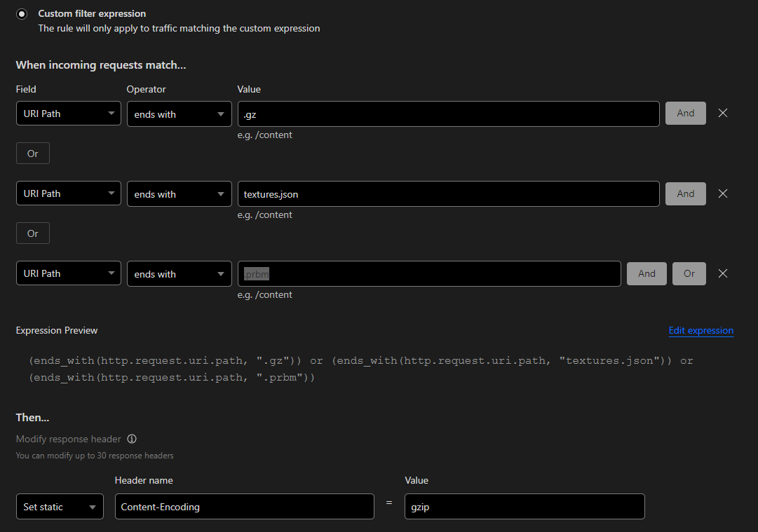This screenshot has height=532, width=758.
Task: Remove the .prbm row with X icon
Action: tap(723, 273)
